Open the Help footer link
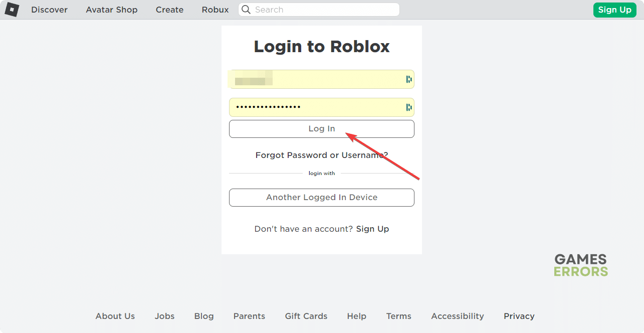The height and width of the screenshot is (333, 644). 356,316
